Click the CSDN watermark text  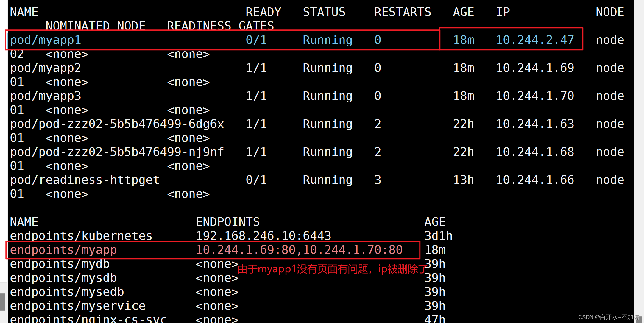[609, 317]
